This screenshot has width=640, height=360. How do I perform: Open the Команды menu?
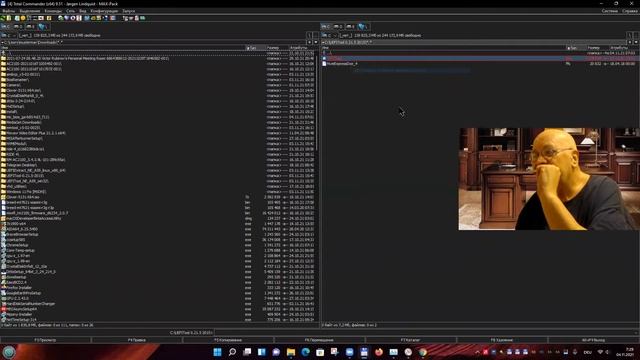[53, 11]
